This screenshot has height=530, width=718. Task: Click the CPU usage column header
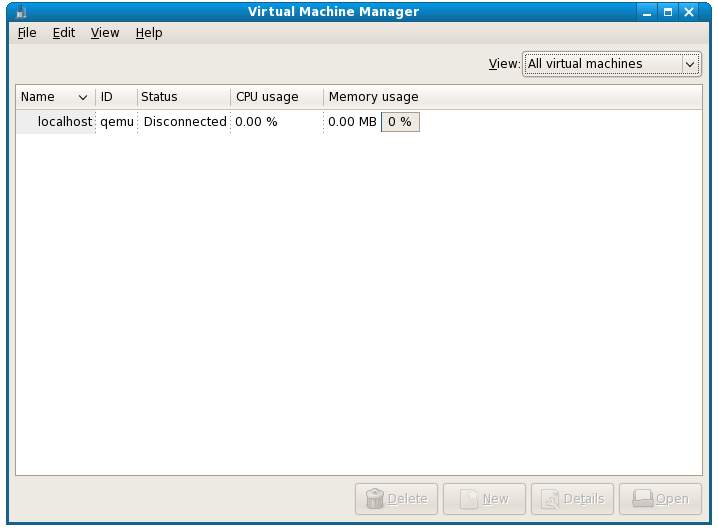pos(277,97)
